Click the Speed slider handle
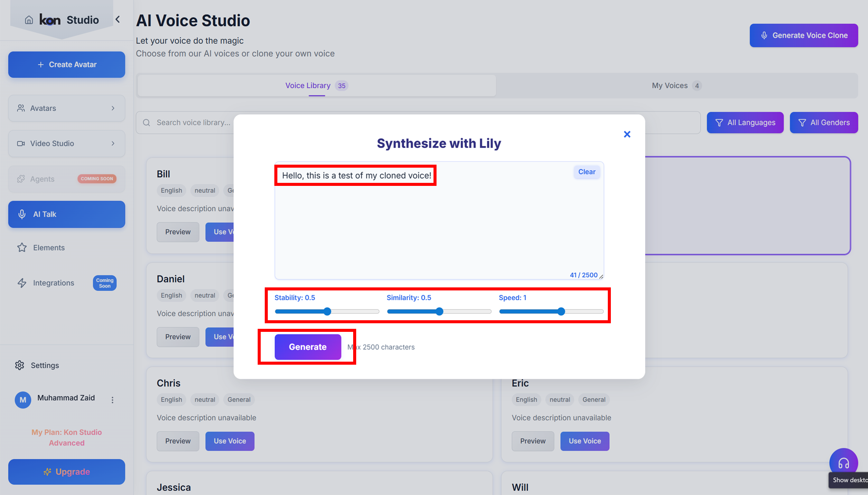The width and height of the screenshot is (868, 495). (x=561, y=312)
